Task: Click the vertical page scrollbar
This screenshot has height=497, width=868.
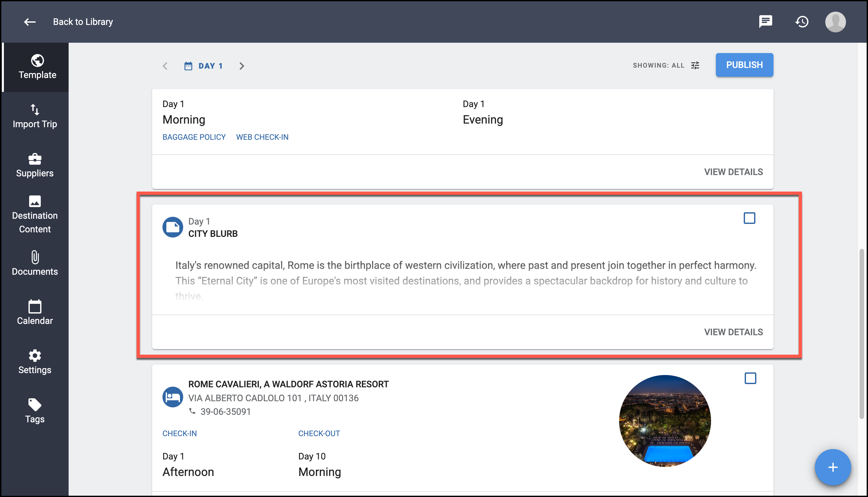Action: click(862, 335)
